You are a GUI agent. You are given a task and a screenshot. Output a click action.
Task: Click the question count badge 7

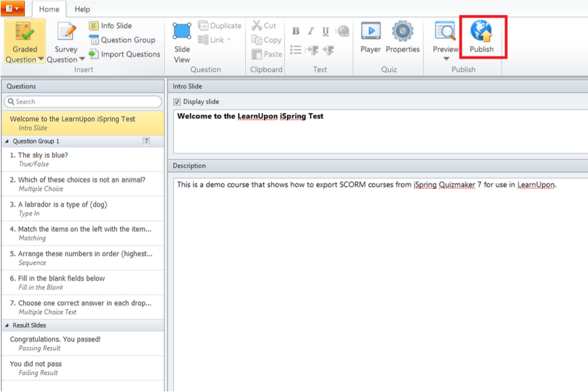pyautogui.click(x=146, y=141)
